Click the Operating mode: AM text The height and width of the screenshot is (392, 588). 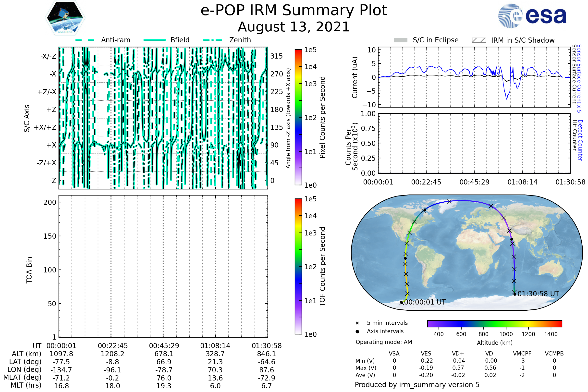tap(384, 342)
